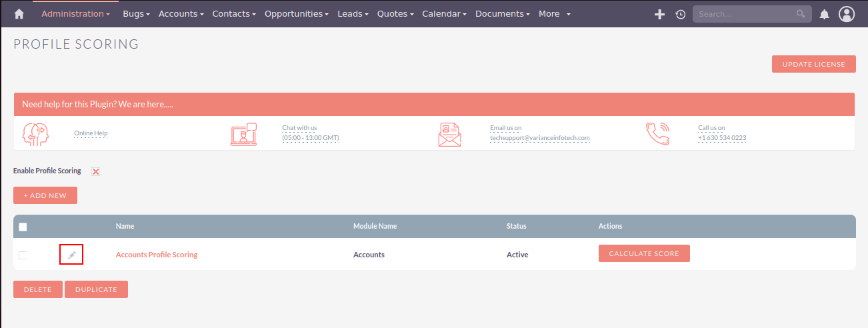Toggle the Enable Profile Scoring checkbox
868x328 pixels.
point(96,171)
